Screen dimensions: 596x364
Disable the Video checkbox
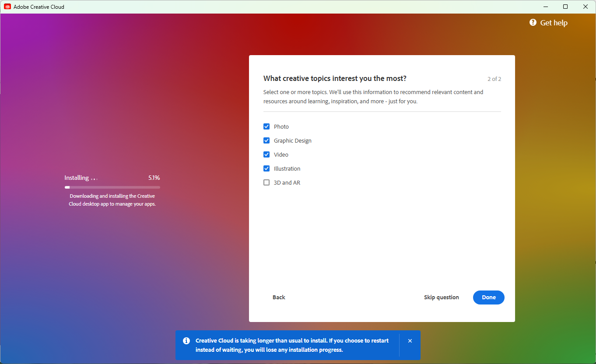(x=266, y=154)
